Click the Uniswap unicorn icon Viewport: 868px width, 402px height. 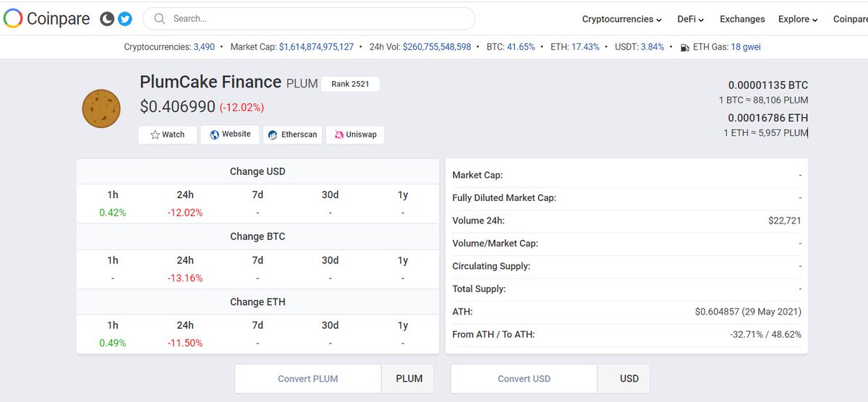[339, 134]
